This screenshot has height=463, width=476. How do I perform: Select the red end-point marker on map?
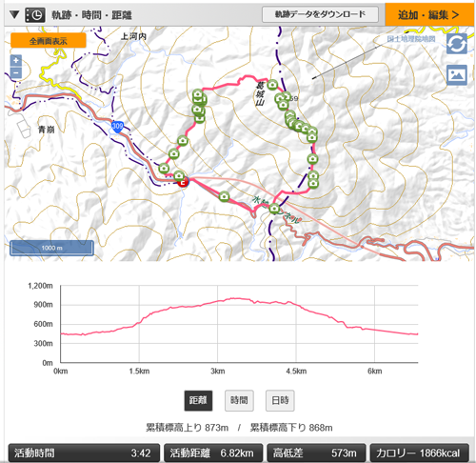pyautogui.click(x=183, y=182)
